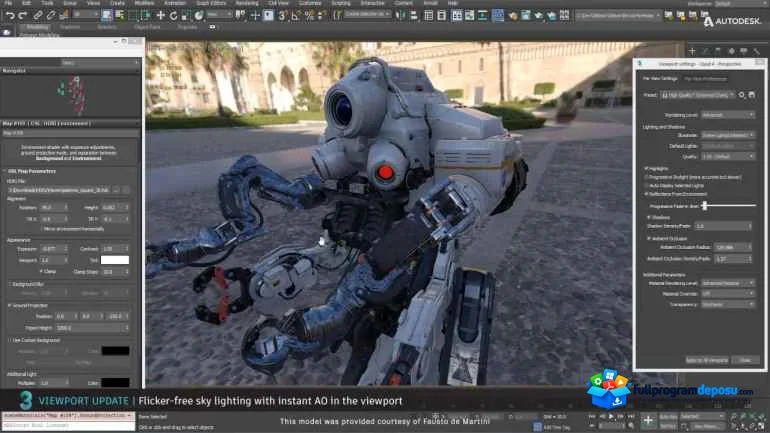Click the Align tool icon
Image resolution: width=770 pixels, height=433 pixels.
[413, 16]
